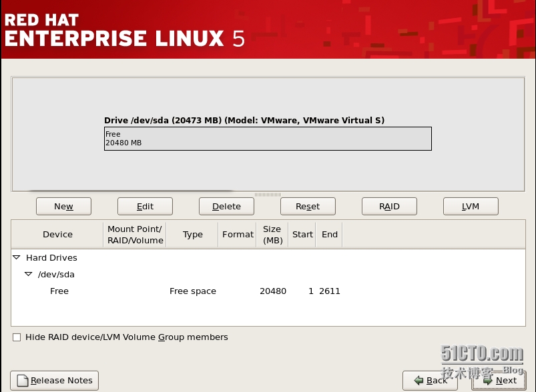Open Release Notes
536x392 pixels.
point(54,381)
